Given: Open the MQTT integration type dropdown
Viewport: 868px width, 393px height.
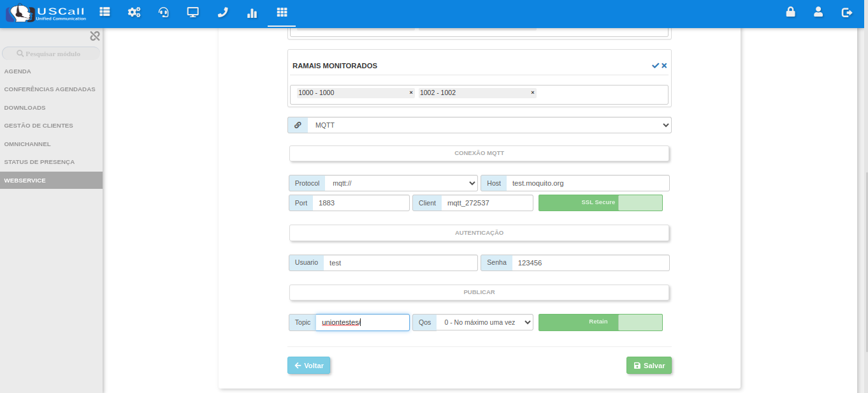Looking at the screenshot, I should click(489, 125).
